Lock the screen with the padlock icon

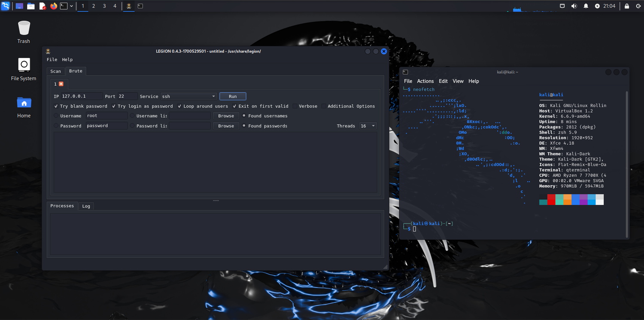[627, 6]
